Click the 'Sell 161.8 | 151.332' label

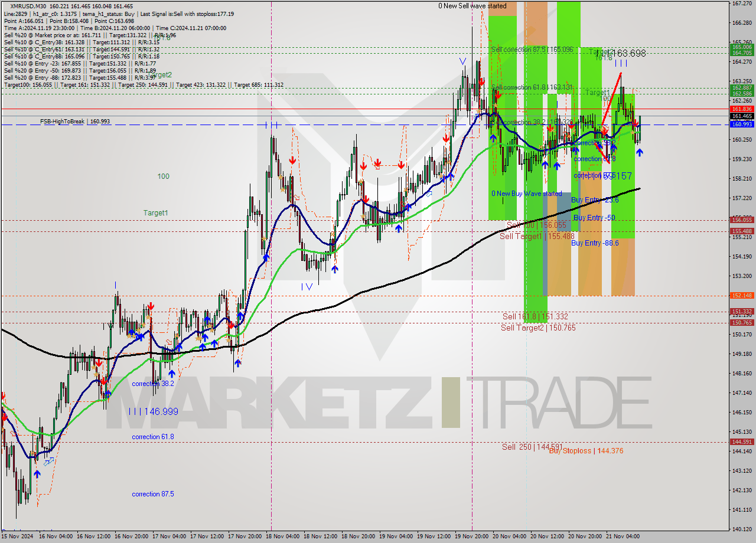coord(535,316)
